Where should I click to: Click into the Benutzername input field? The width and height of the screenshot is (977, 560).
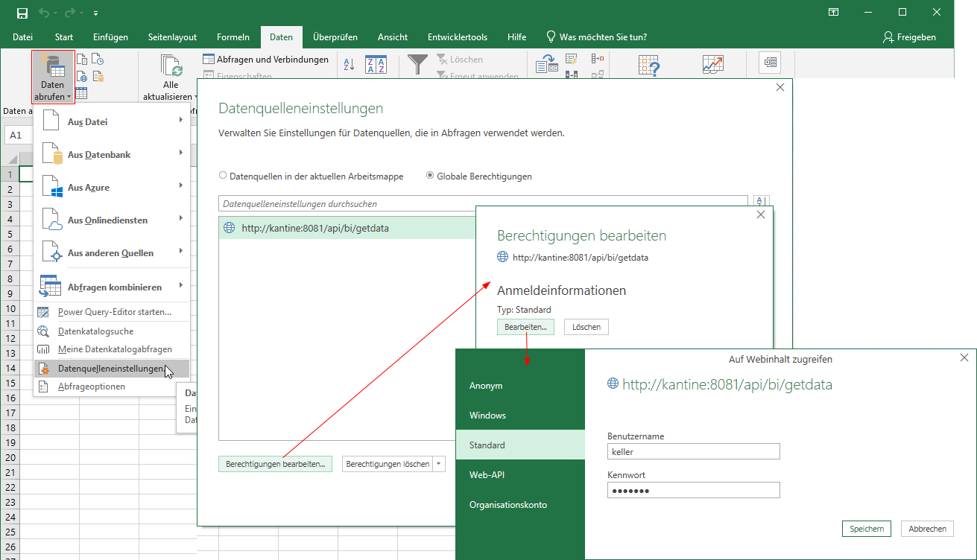(x=694, y=451)
